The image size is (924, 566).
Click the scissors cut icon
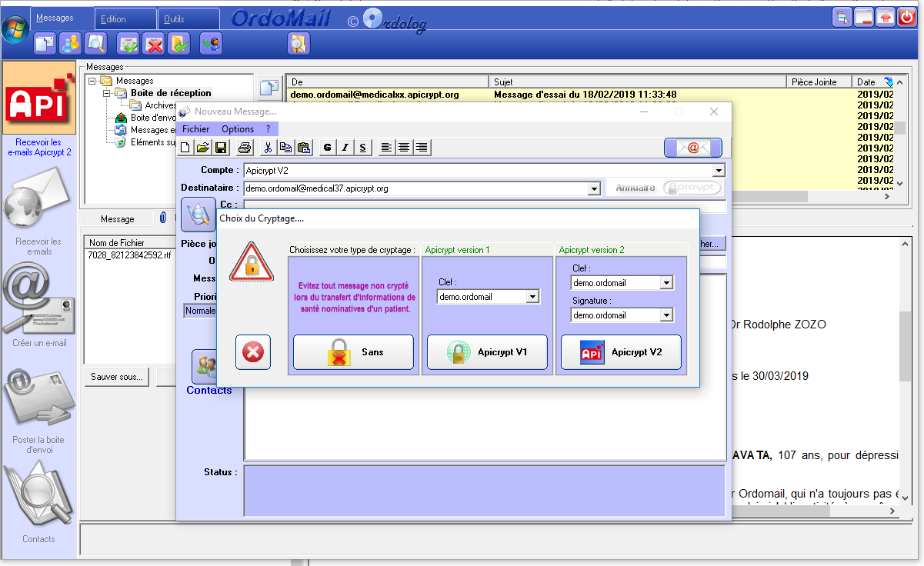268,148
